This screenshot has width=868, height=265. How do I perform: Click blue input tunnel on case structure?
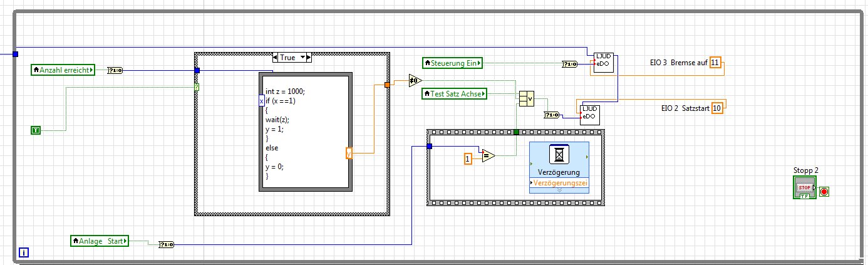[197, 70]
